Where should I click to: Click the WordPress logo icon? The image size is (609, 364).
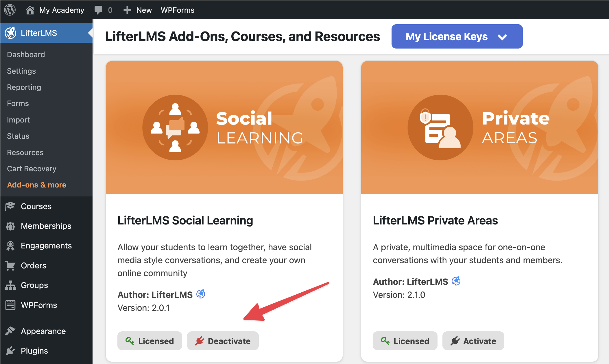pos(10,10)
